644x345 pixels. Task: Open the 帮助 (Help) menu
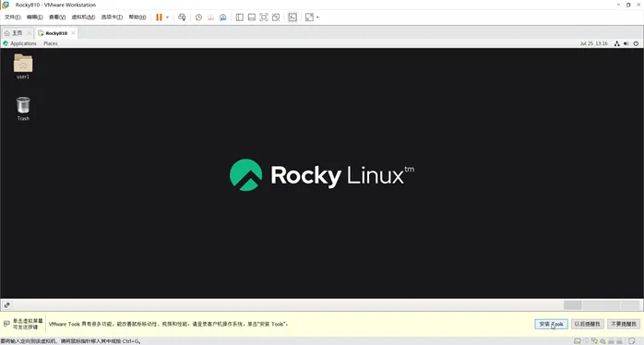coord(137,18)
